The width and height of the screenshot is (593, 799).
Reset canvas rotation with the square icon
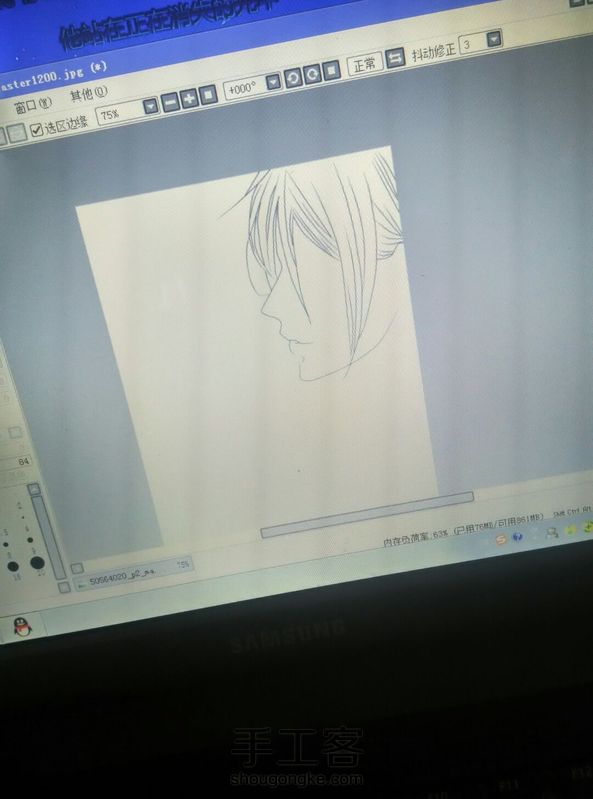[x=331, y=71]
